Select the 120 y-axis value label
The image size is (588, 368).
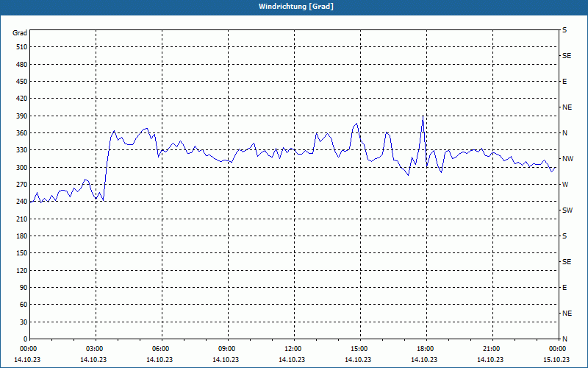point(22,270)
